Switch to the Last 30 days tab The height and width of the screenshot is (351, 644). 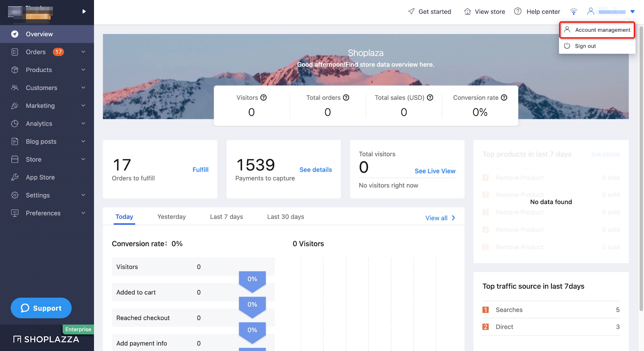[x=286, y=217]
